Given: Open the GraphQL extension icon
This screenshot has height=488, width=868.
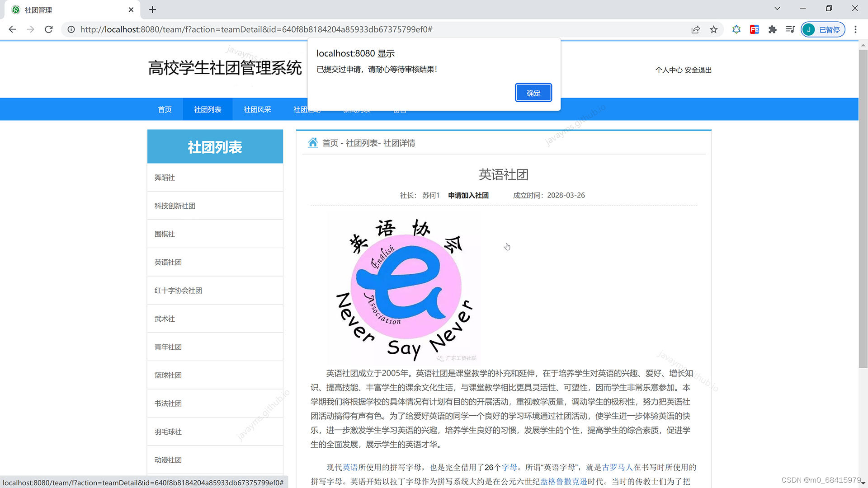Looking at the screenshot, I should (x=736, y=29).
